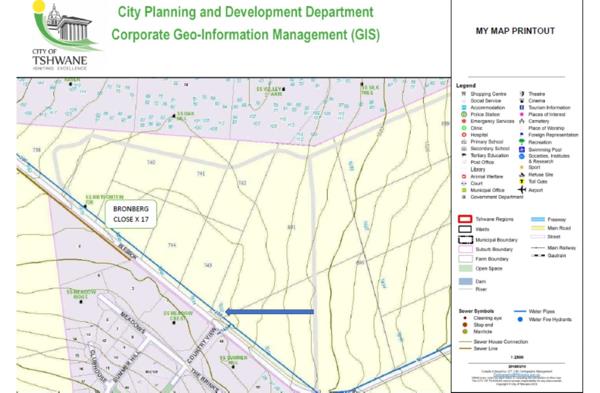Viewport: 600px width, 393px height.
Task: Select the Freeway blue line swatch
Action: (538, 219)
